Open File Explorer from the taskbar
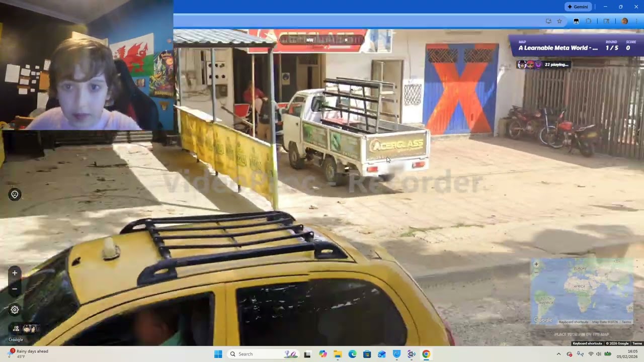The image size is (644, 362). [338, 354]
